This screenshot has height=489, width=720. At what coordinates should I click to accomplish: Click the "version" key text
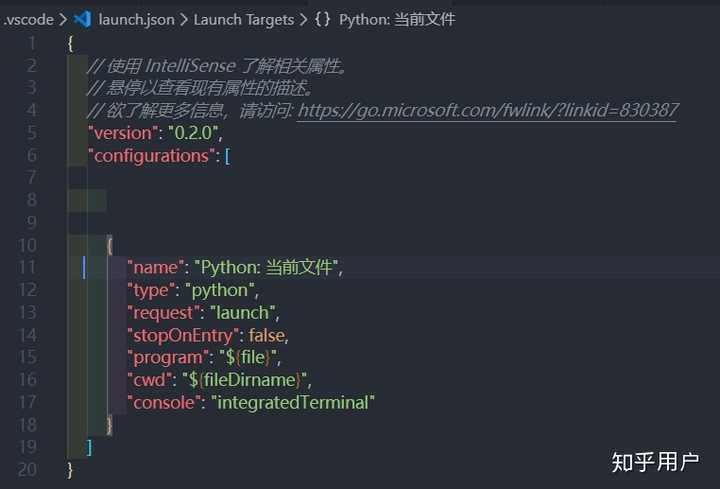122,133
